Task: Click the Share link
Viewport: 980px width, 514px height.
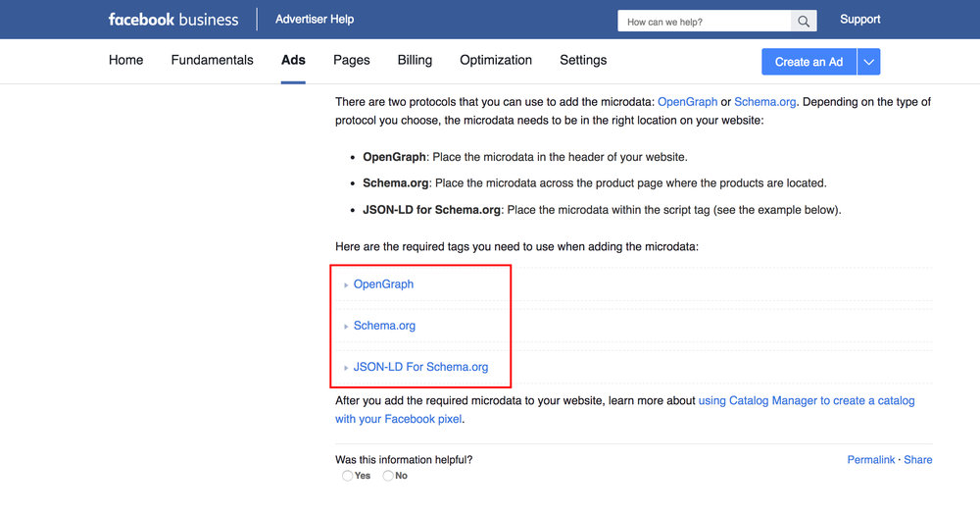Action: [x=918, y=460]
